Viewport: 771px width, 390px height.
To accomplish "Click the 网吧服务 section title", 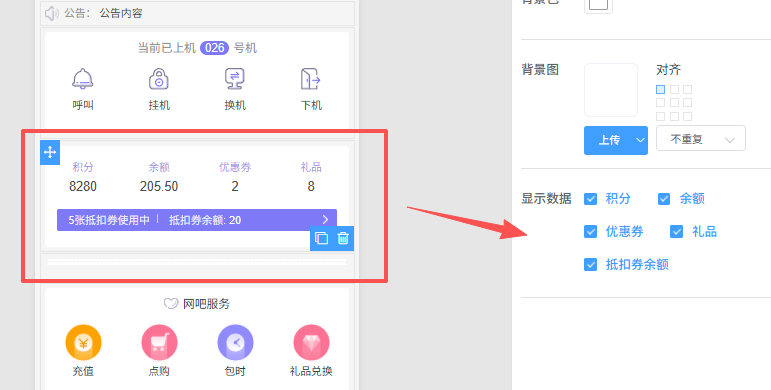I will tap(207, 304).
